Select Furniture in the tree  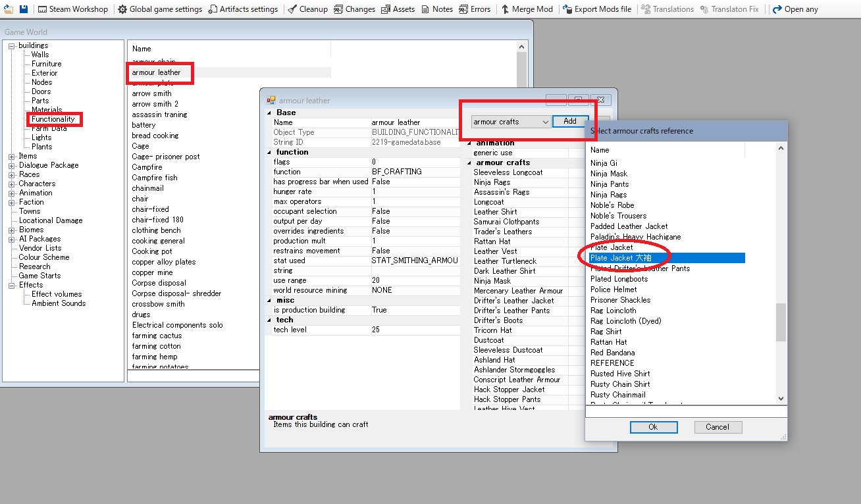coord(47,64)
